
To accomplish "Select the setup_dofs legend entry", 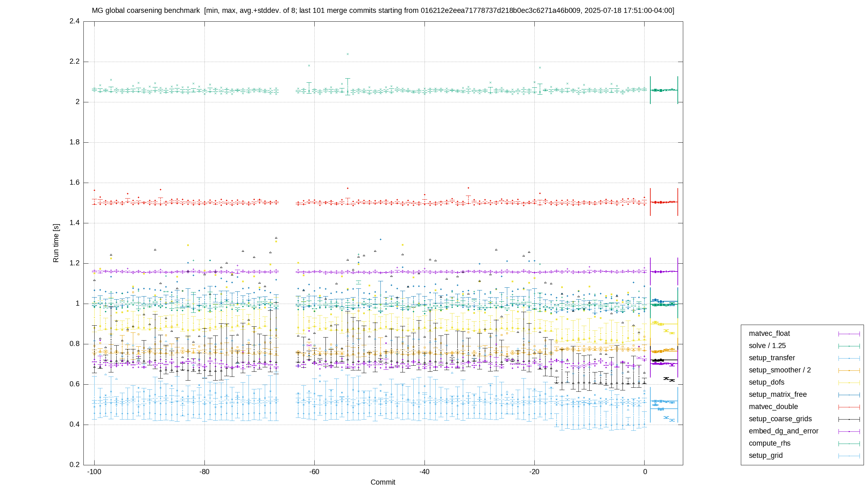I will [766, 382].
